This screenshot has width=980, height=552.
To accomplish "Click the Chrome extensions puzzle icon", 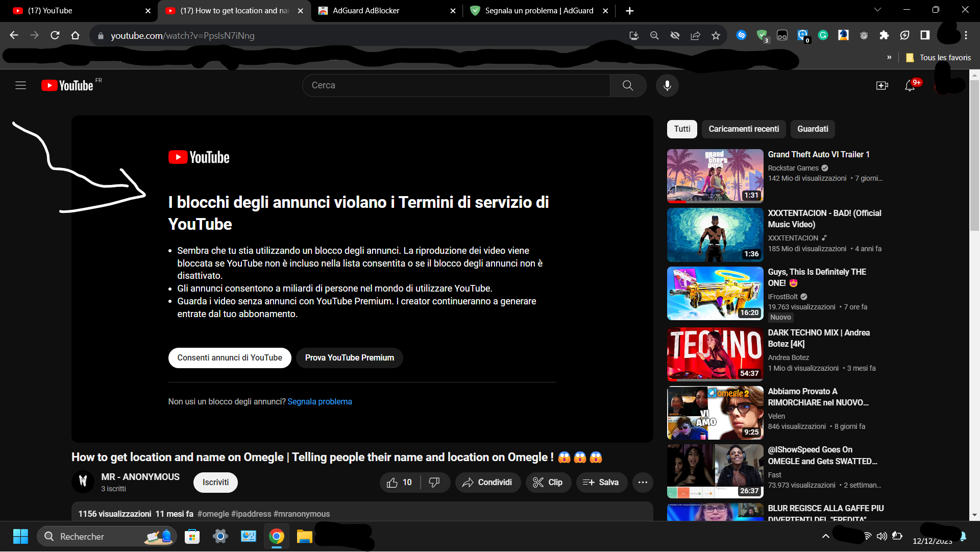I will click(x=884, y=35).
